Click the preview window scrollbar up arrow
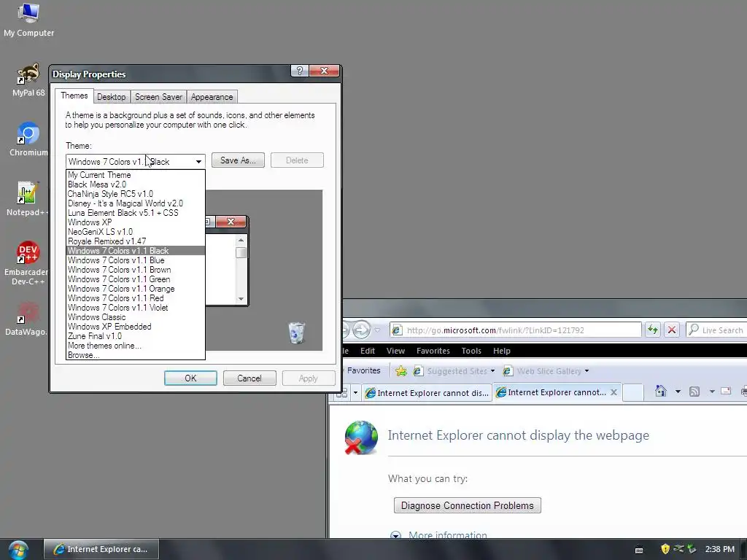Viewport: 747px width, 560px height. [241, 241]
